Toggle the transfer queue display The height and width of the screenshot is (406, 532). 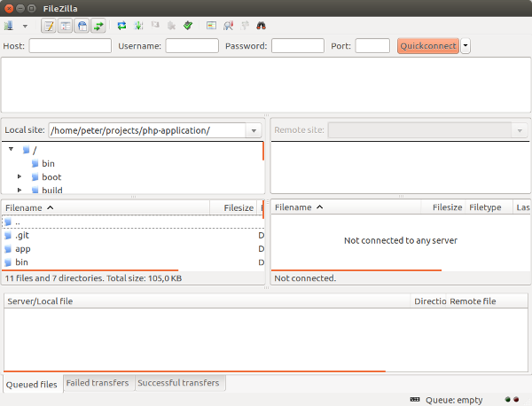98,26
